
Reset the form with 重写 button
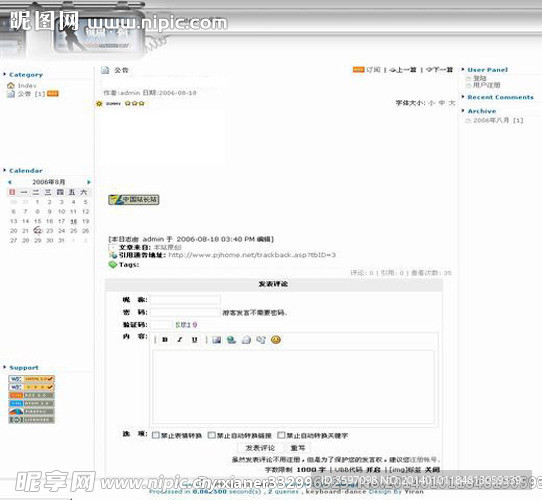[x=298, y=448]
